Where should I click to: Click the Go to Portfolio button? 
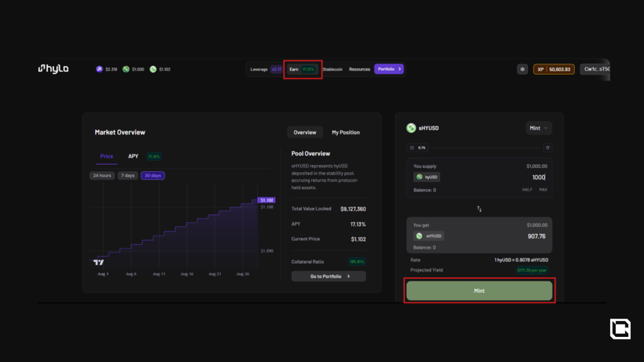(328, 276)
